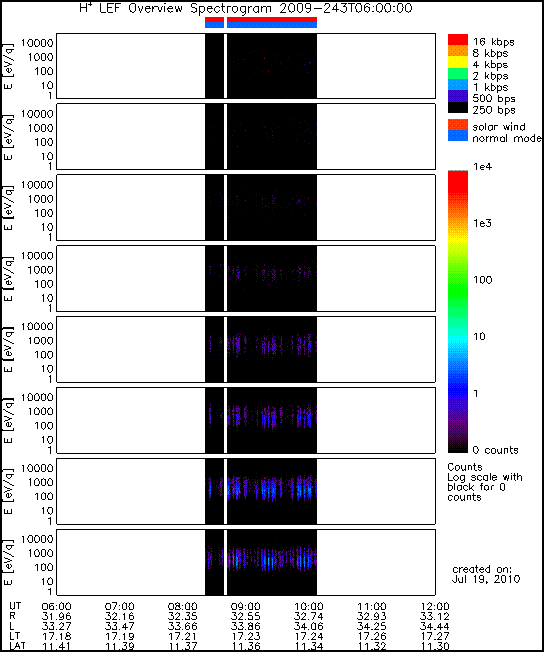Click the green 2 kbps legend swatch
This screenshot has width=544, height=652.
457,73
